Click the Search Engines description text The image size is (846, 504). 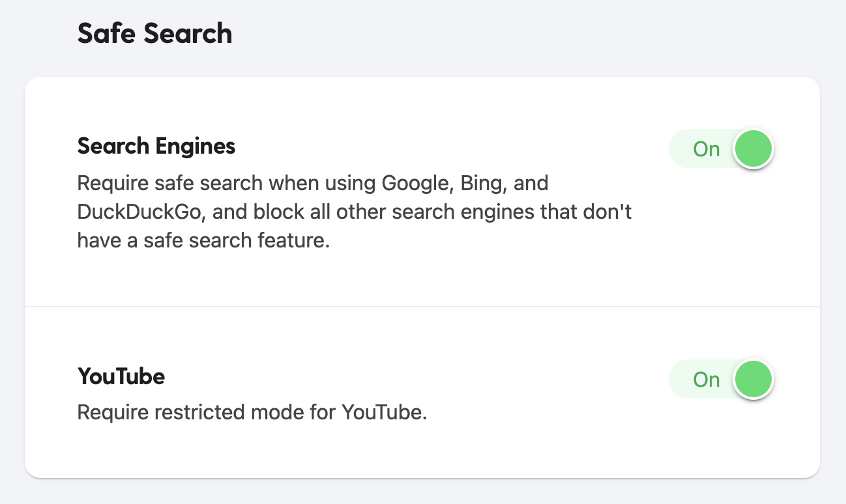click(355, 211)
